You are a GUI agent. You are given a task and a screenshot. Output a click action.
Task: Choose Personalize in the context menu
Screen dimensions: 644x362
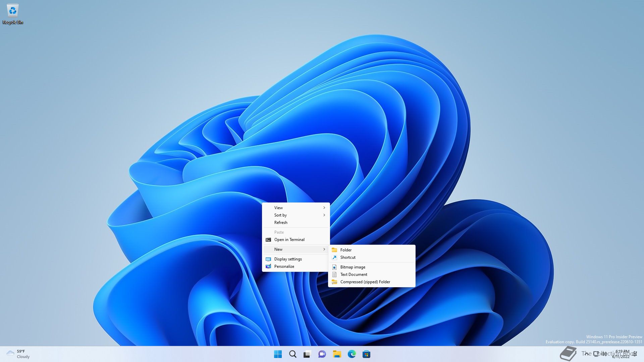coord(296,266)
